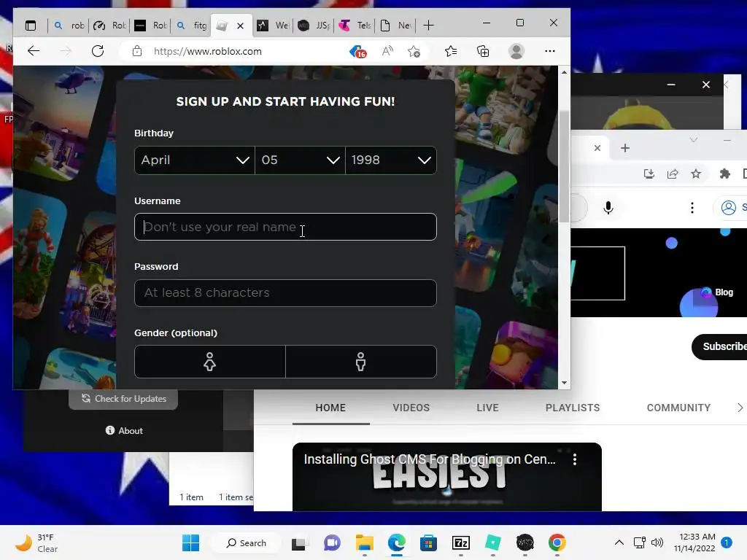Click the YouTube sign-in account icon

pyautogui.click(x=729, y=208)
